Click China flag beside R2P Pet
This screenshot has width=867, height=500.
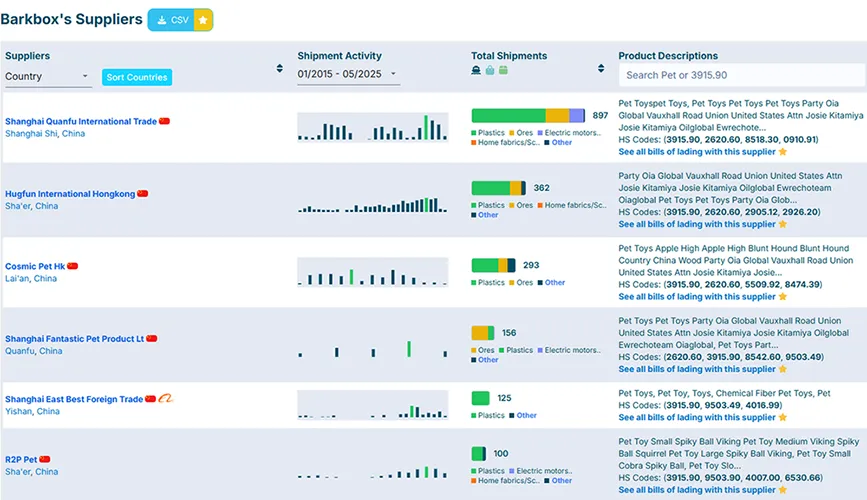point(45,459)
